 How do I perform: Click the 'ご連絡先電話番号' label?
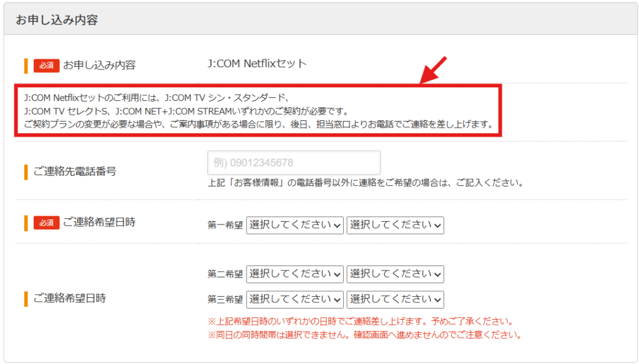pyautogui.click(x=75, y=171)
